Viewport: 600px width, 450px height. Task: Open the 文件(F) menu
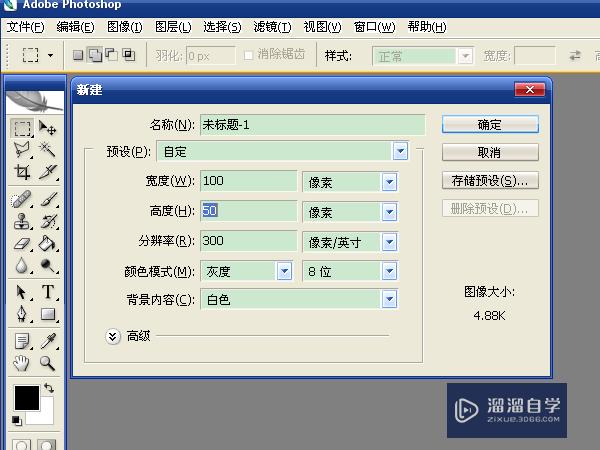coord(26,27)
